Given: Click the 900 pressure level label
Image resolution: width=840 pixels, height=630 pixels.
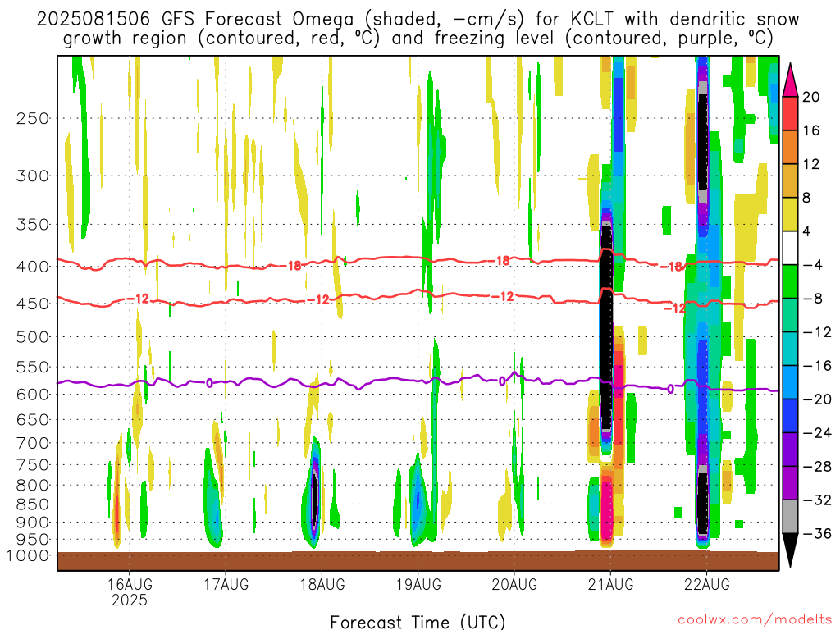Looking at the screenshot, I should point(33,523).
